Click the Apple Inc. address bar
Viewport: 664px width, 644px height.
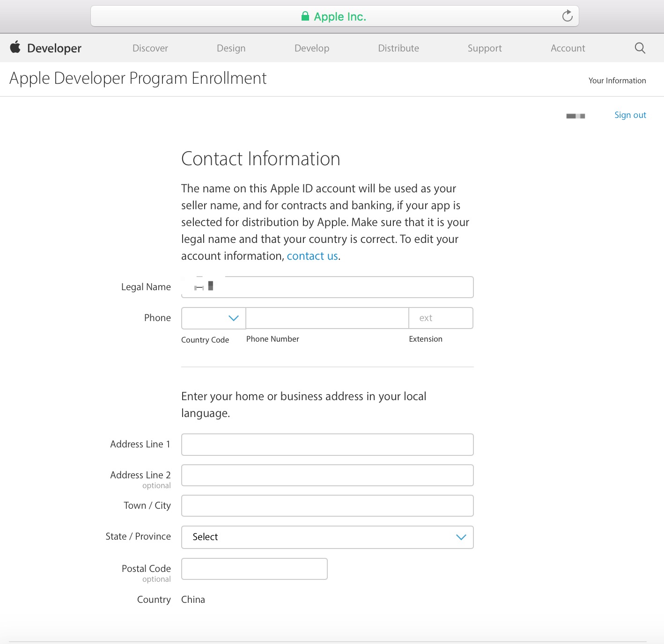coord(335,16)
